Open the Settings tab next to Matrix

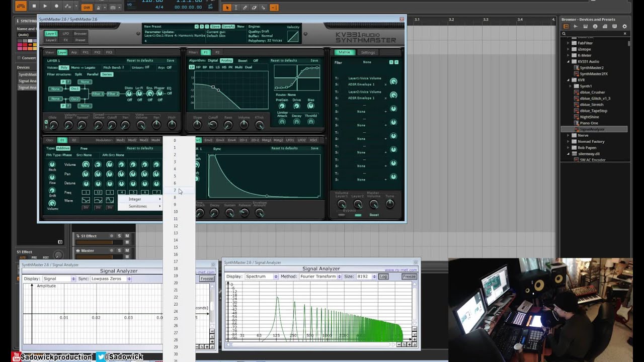(x=368, y=52)
